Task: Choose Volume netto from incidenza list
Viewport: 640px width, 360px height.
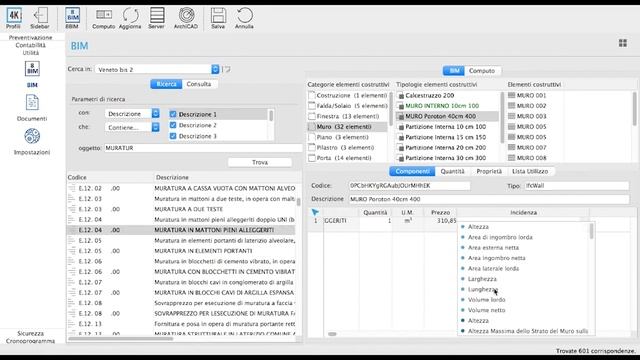Action: click(487, 310)
